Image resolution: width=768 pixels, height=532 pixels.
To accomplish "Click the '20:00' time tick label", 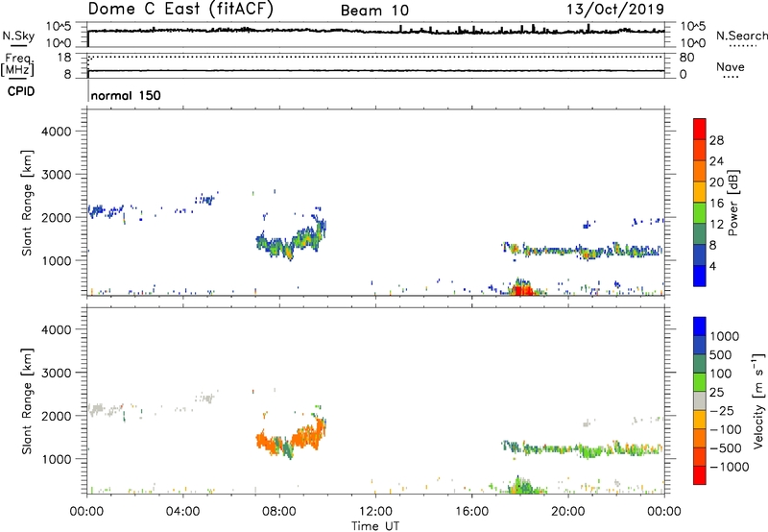I will pyautogui.click(x=567, y=512).
